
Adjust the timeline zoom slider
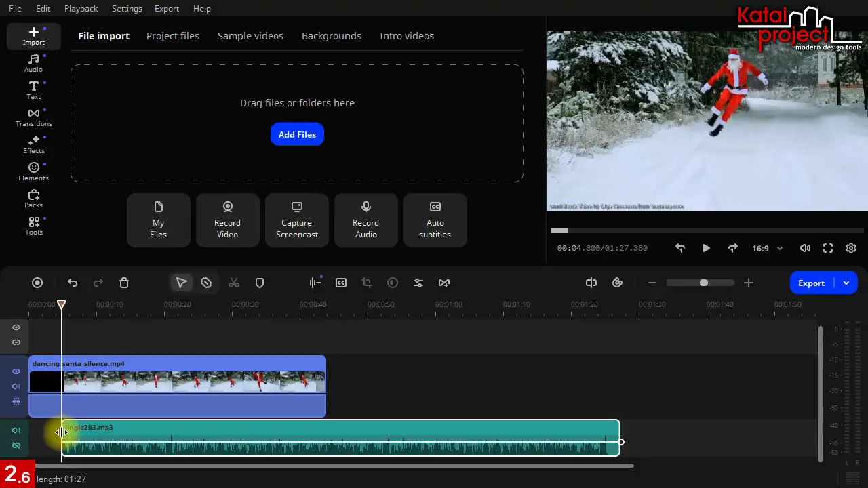coord(703,283)
